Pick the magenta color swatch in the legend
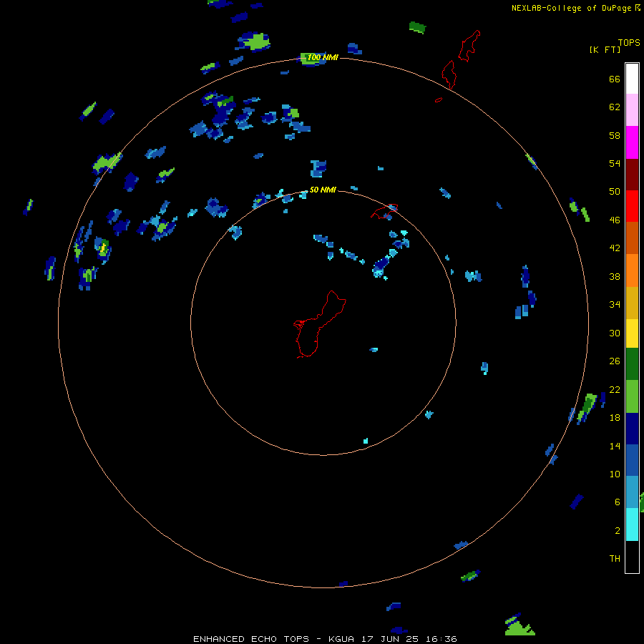 (632, 142)
